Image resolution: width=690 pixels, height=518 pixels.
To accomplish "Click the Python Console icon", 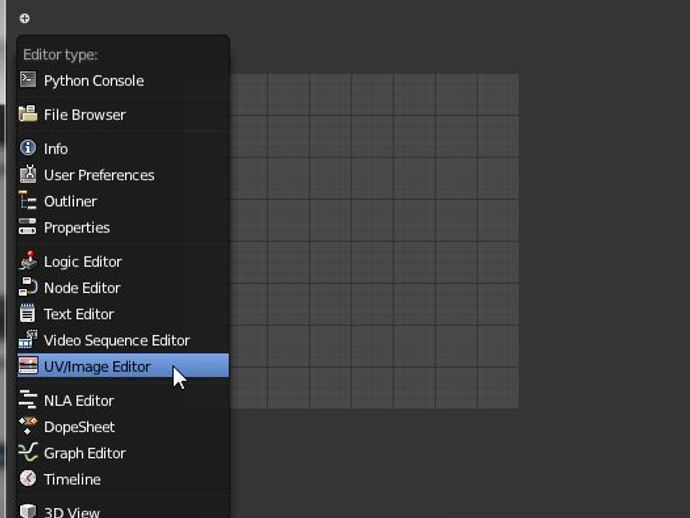I will [28, 80].
